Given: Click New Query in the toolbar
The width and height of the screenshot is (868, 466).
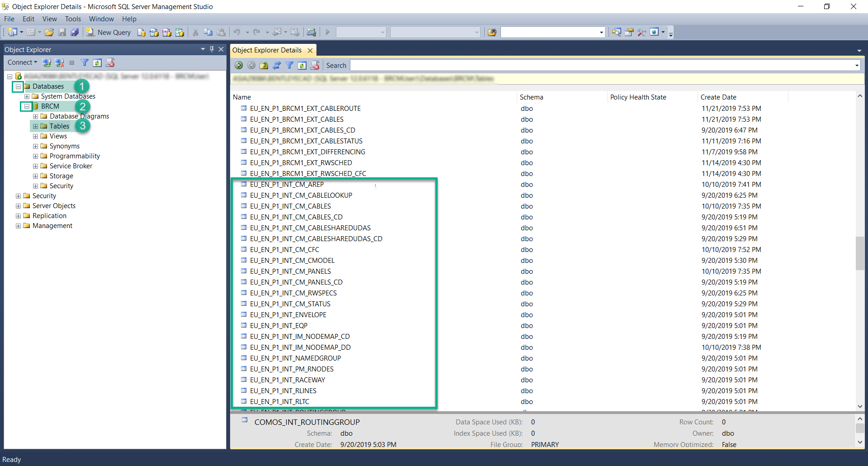Looking at the screenshot, I should (x=108, y=32).
